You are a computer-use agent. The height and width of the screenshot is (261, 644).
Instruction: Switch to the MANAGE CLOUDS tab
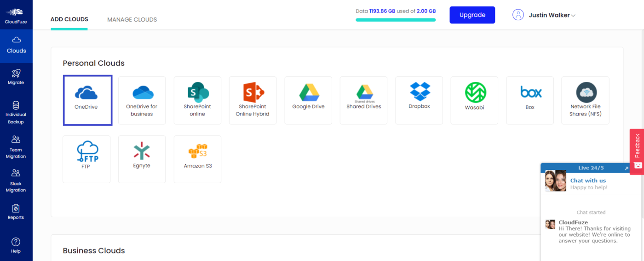point(132,19)
